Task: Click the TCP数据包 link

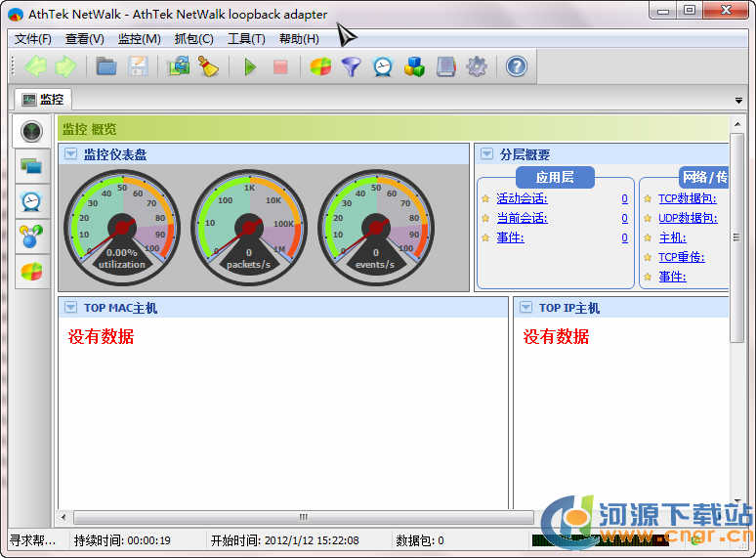Action: point(687,198)
